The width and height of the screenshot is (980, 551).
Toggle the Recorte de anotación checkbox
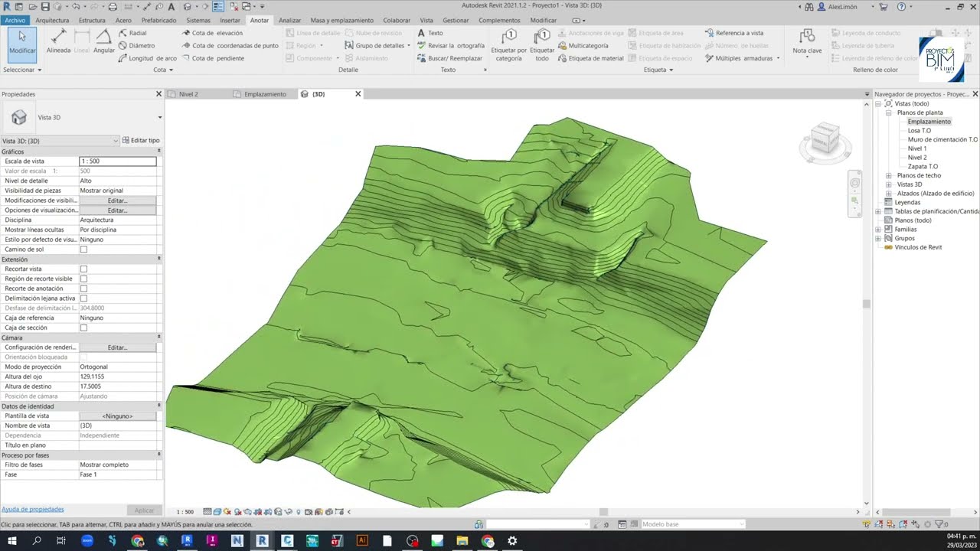[83, 289]
